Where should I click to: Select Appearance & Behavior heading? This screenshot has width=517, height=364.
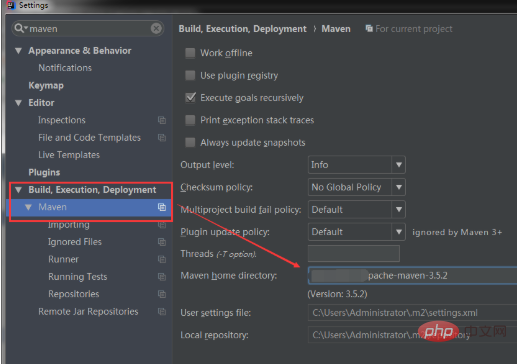coord(80,51)
